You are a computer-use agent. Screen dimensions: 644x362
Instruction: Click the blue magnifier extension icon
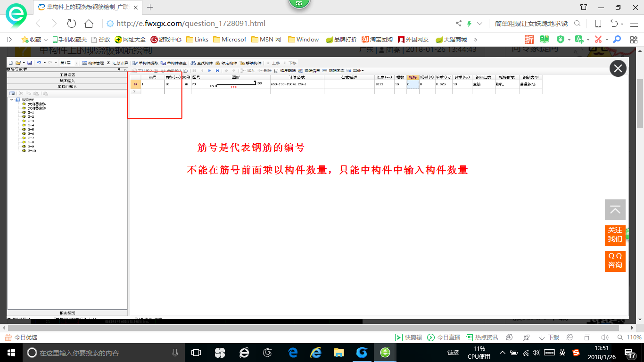pyautogui.click(x=617, y=40)
